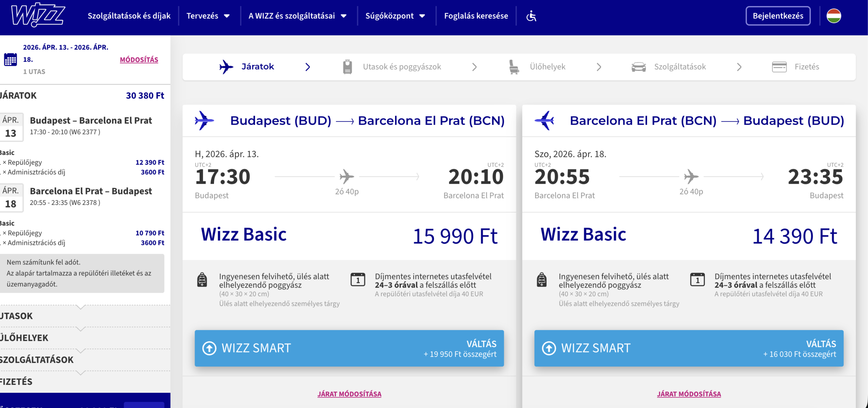Viewport: 868px width, 408px height.
Task: Open Szolgáltatások és díjak menu item
Action: coord(129,16)
